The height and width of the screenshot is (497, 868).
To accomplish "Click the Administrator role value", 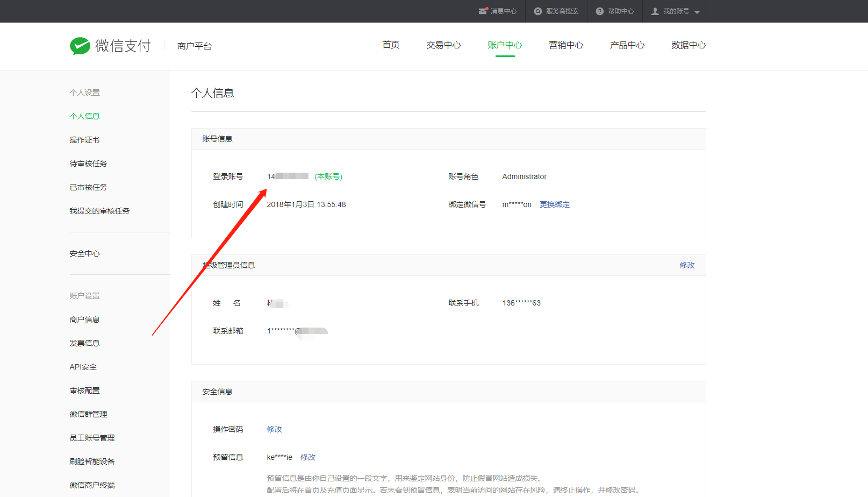I will (x=524, y=176).
